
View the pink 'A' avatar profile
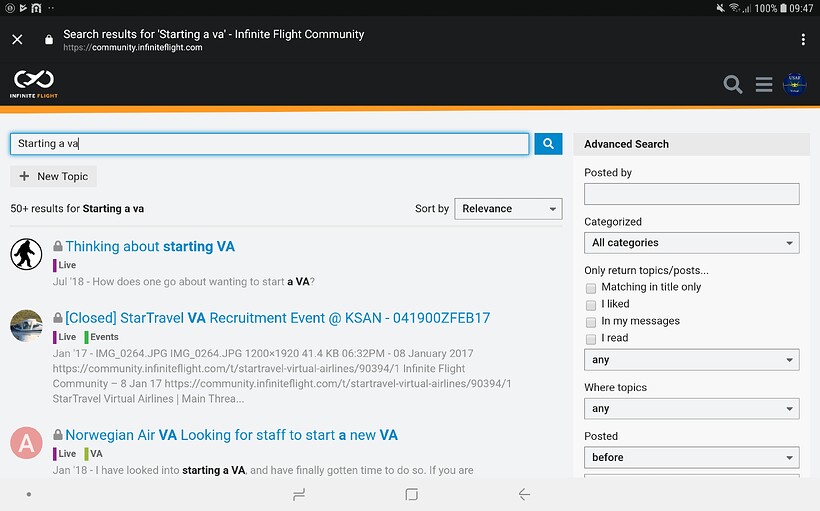tap(26, 443)
